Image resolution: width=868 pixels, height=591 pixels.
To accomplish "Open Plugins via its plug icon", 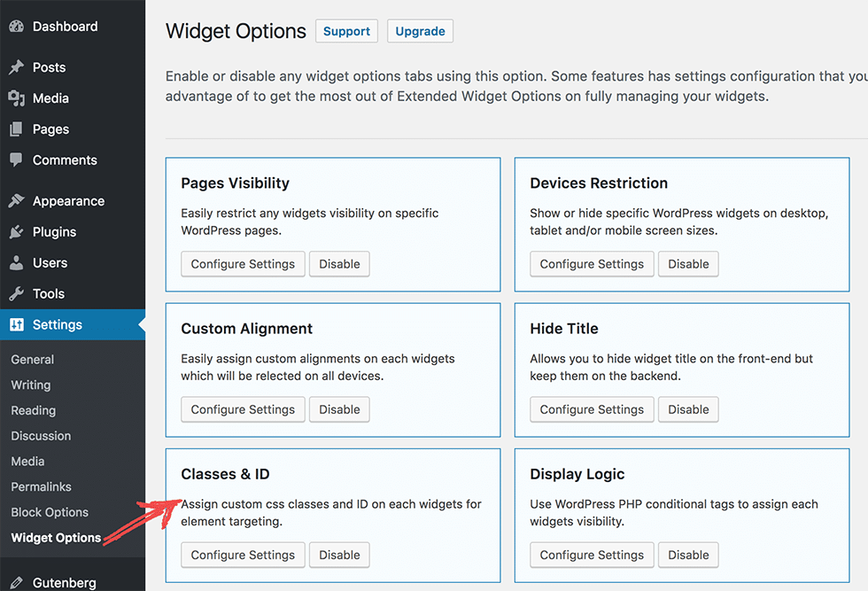I will tap(18, 231).
